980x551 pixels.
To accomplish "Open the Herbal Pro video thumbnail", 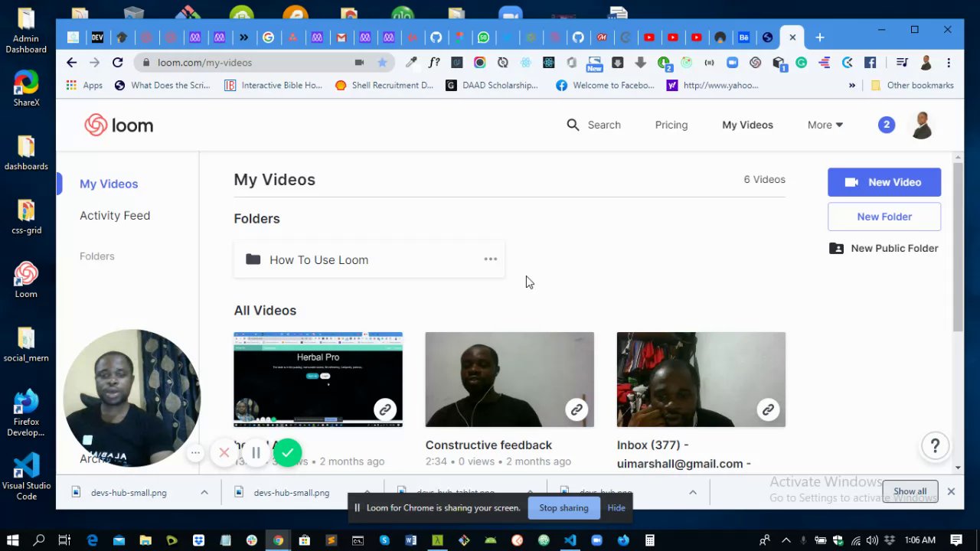I will [x=318, y=380].
